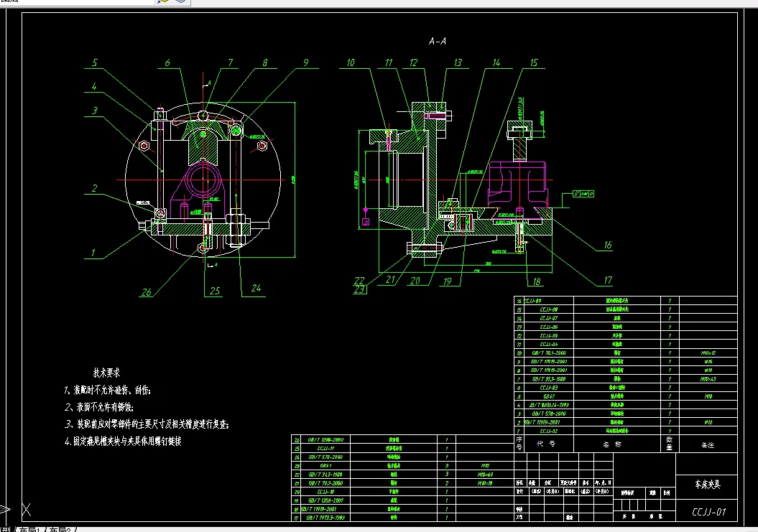The width and height of the screenshot is (758, 532).
Task: Select part callout number 11
Action: pyautogui.click(x=389, y=62)
